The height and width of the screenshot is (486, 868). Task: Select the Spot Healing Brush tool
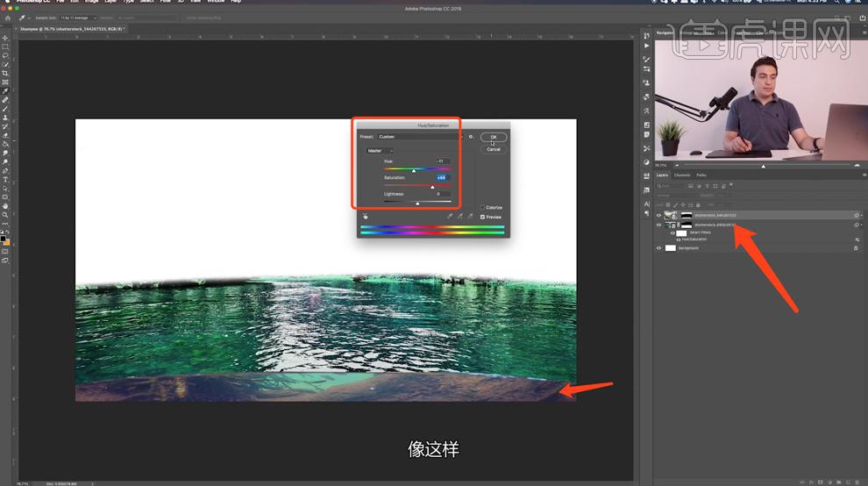pos(5,100)
